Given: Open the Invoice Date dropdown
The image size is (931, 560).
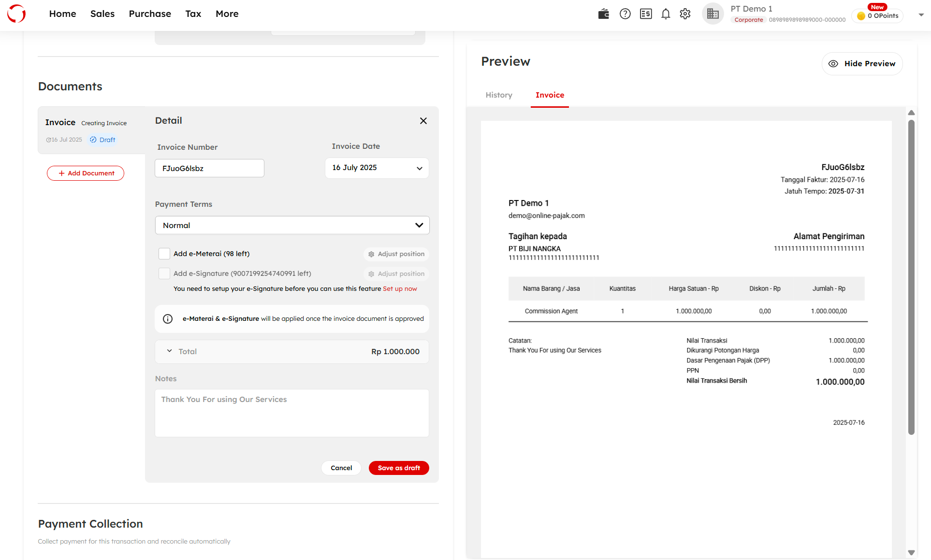Looking at the screenshot, I should (377, 168).
